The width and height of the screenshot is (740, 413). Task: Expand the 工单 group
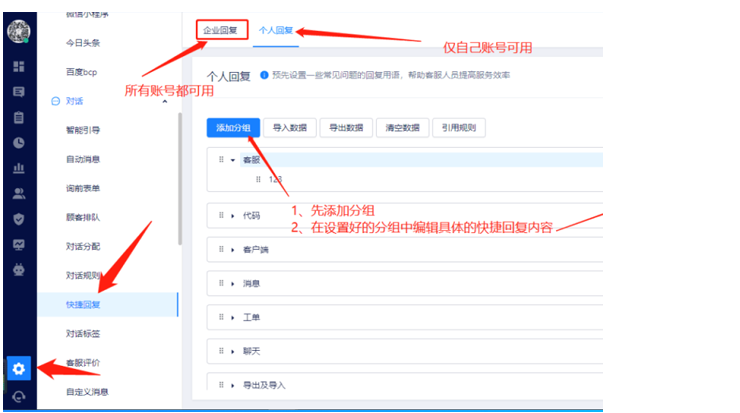point(232,318)
